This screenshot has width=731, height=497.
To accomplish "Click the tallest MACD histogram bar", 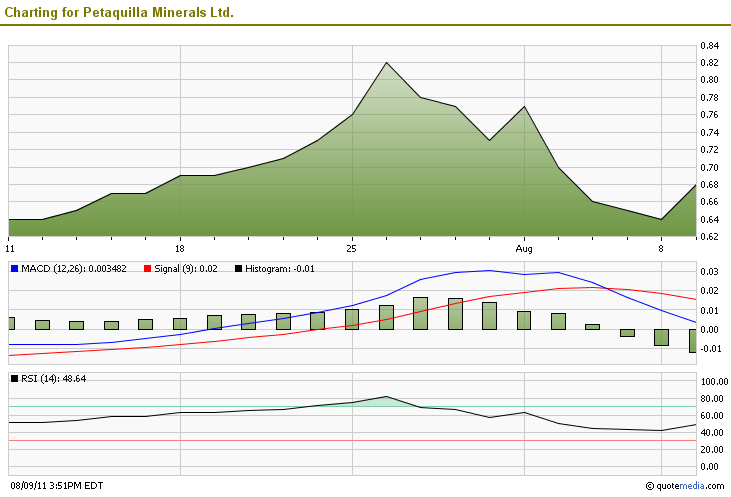I will point(421,313).
